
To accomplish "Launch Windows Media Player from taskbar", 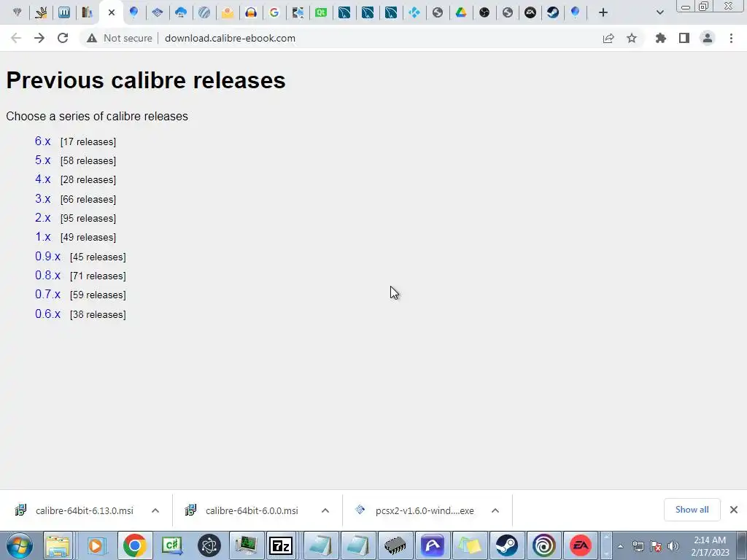I will click(96, 545).
